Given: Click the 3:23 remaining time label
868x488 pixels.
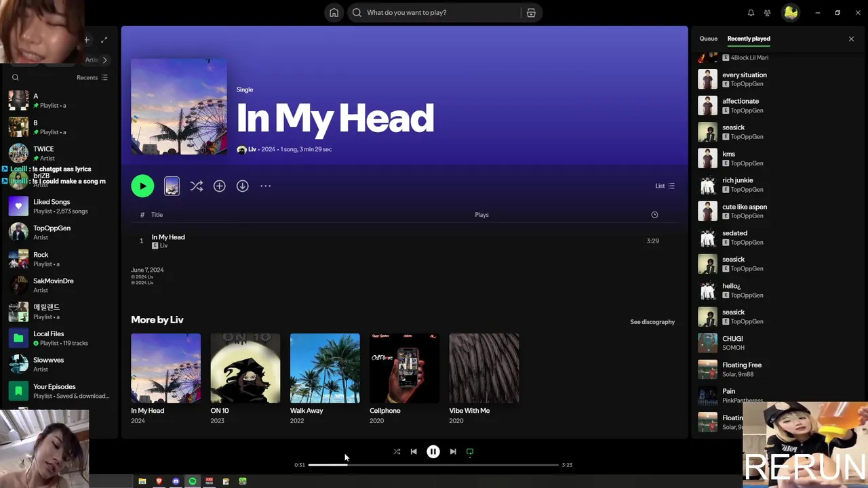Looking at the screenshot, I should point(567,465).
